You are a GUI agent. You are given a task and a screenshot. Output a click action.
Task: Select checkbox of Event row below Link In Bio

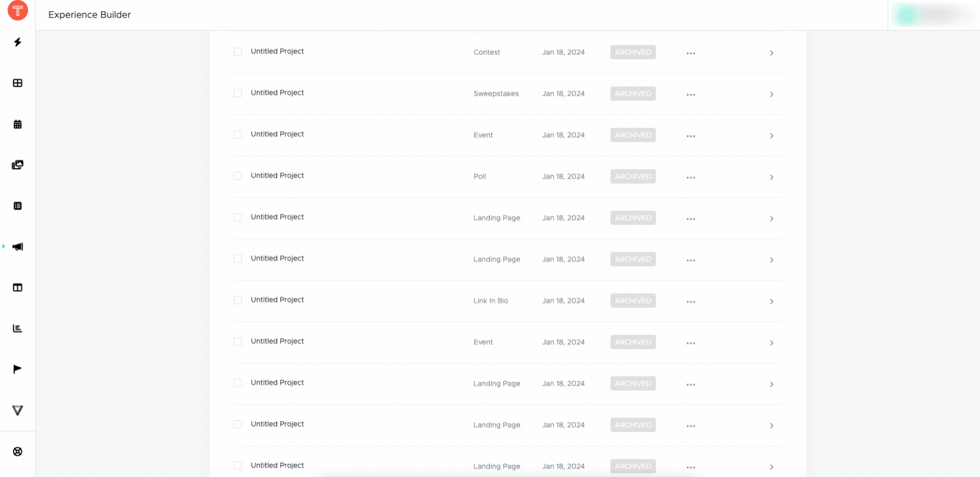pos(238,341)
